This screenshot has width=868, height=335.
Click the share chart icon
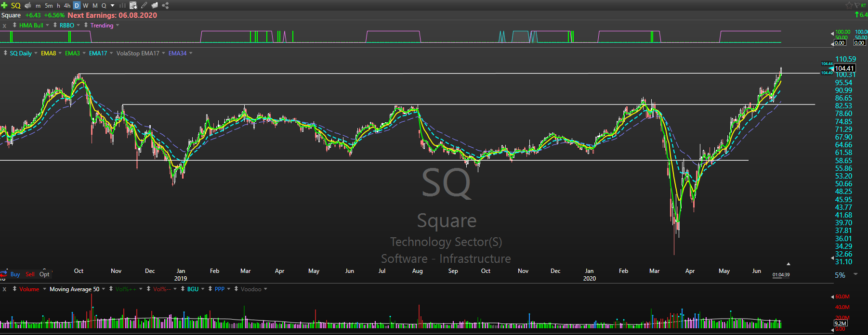coord(165,5)
